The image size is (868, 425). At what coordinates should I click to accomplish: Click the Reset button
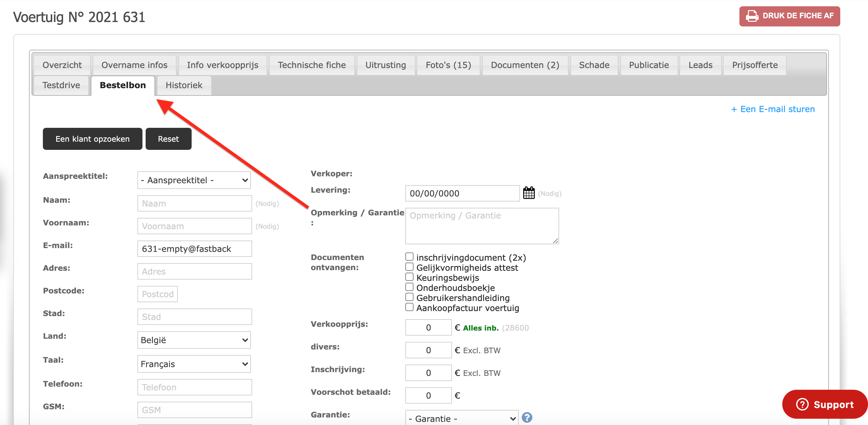[x=169, y=139]
